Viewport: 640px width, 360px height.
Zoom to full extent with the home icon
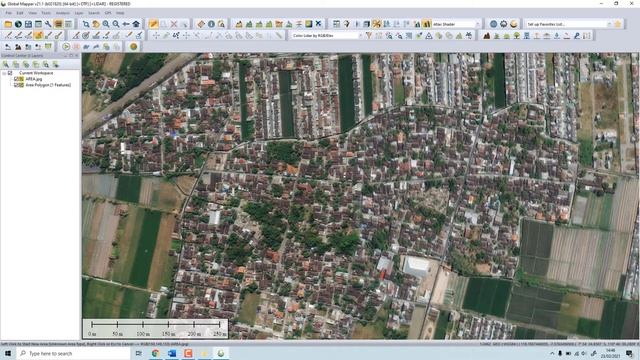(x=136, y=24)
